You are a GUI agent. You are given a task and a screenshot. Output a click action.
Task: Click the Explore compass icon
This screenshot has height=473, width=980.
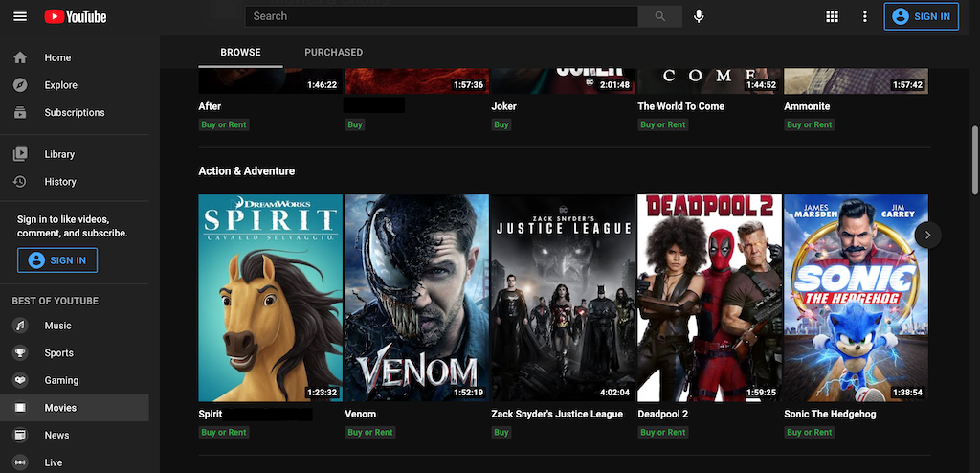click(x=20, y=85)
